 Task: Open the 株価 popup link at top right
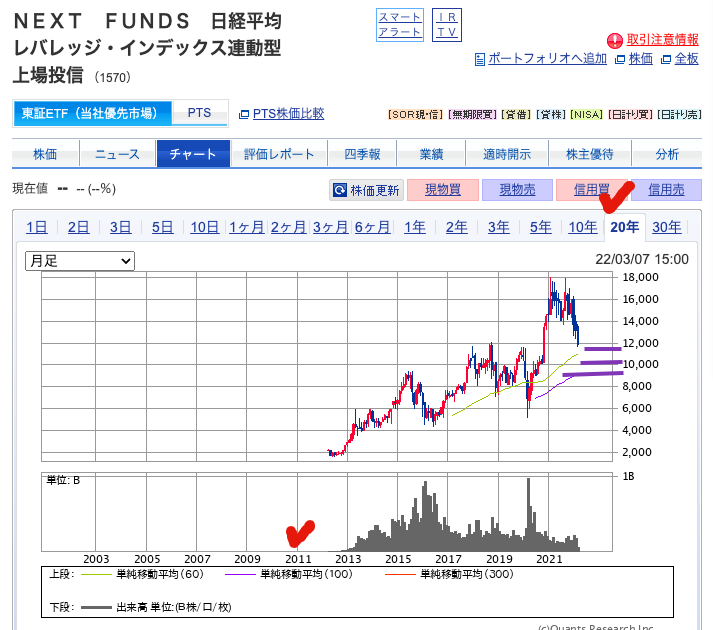(x=640, y=59)
